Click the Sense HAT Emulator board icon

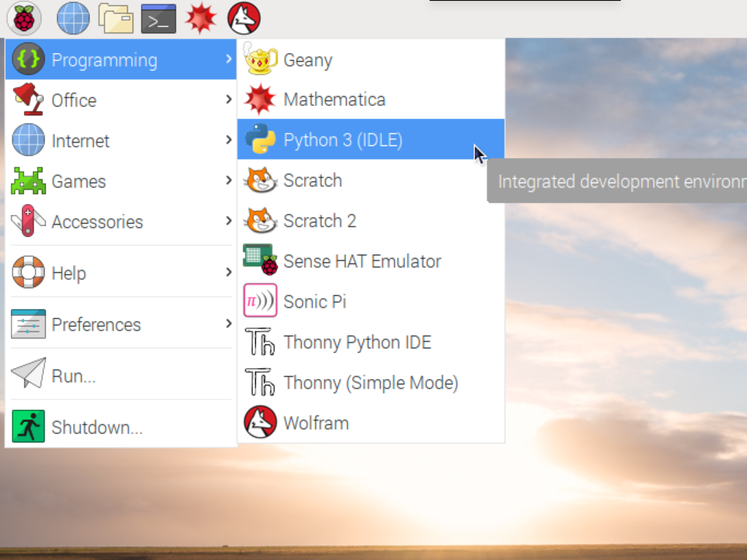[260, 260]
